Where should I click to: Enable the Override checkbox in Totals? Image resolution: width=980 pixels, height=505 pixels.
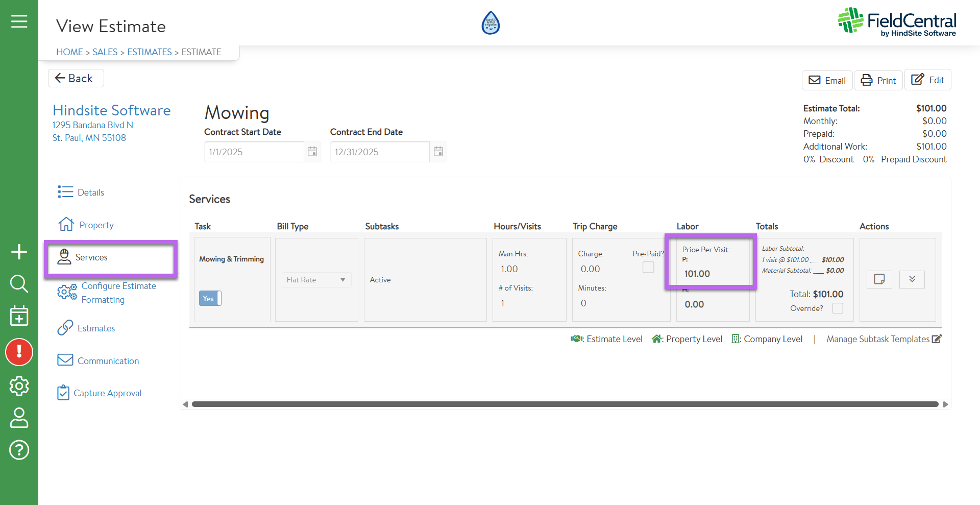click(x=838, y=308)
